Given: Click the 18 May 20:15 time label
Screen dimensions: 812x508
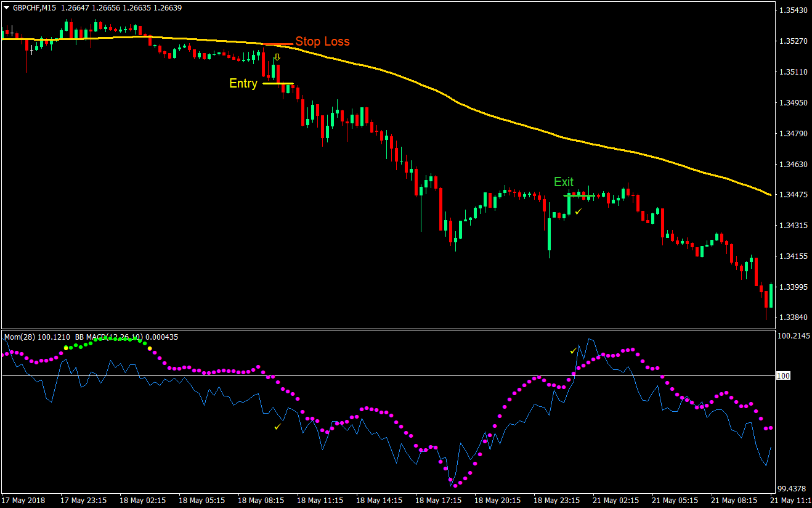Looking at the screenshot, I should click(497, 500).
